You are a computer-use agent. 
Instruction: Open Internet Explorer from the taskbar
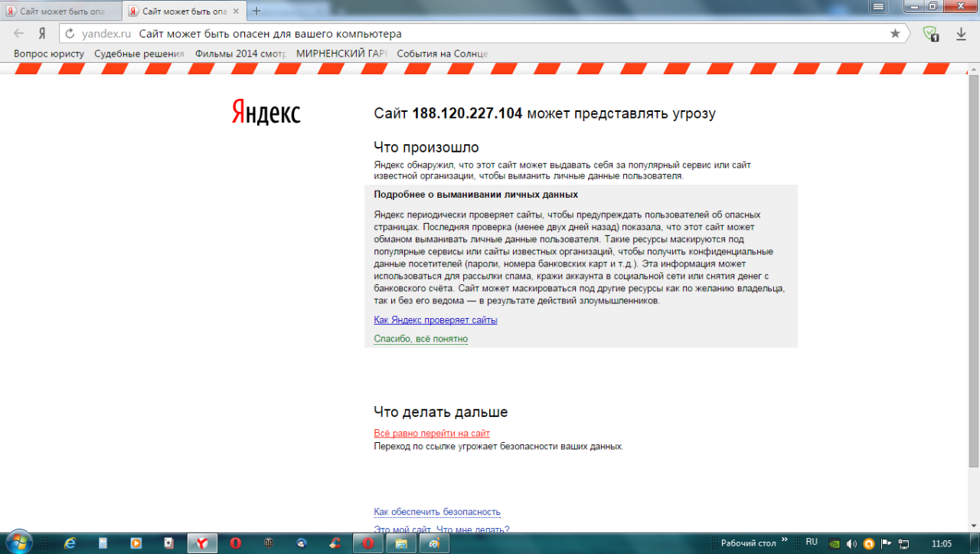70,543
